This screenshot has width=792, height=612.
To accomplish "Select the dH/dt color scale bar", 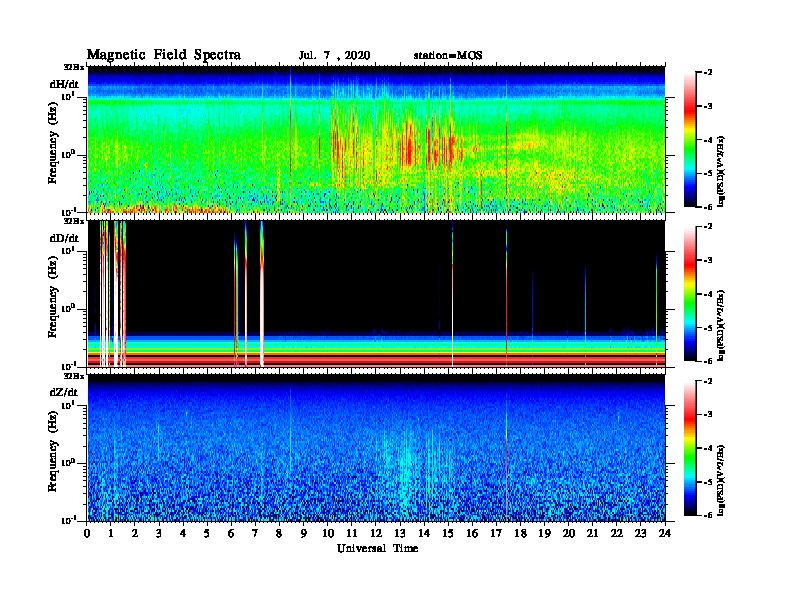I will click(x=689, y=140).
